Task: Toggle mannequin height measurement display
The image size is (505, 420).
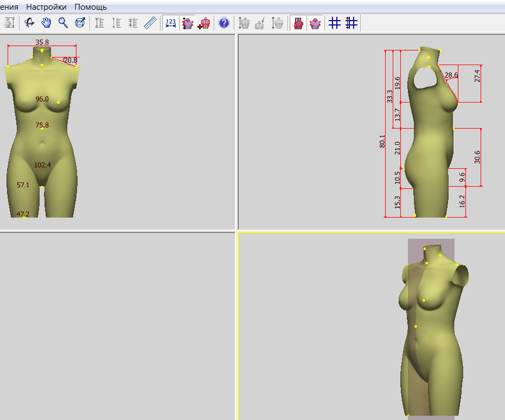Action: coord(188,23)
